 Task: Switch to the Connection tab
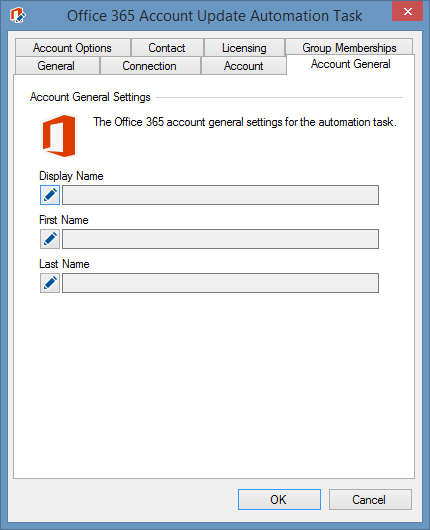[x=150, y=66]
